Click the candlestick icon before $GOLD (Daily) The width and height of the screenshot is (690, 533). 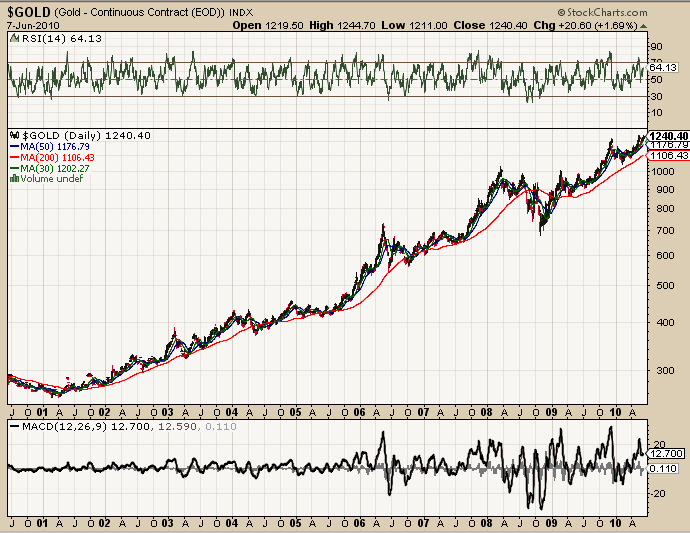(x=15, y=135)
